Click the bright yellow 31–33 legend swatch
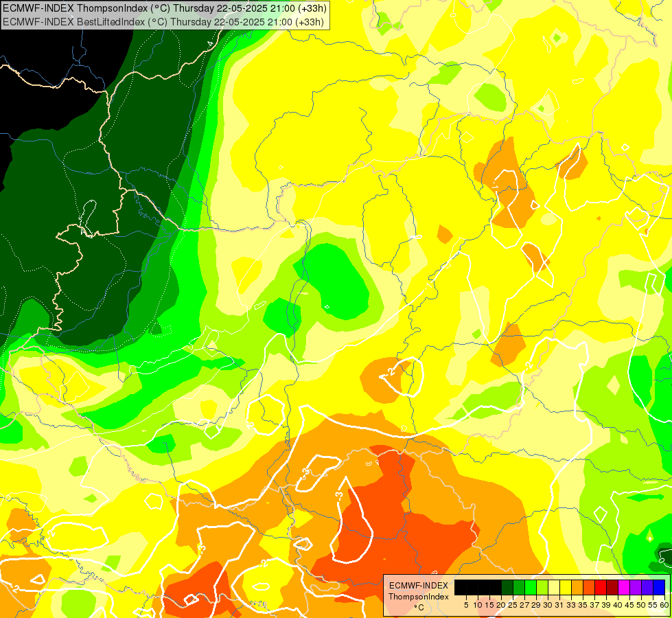Image resolution: width=672 pixels, height=618 pixels. pos(566,588)
